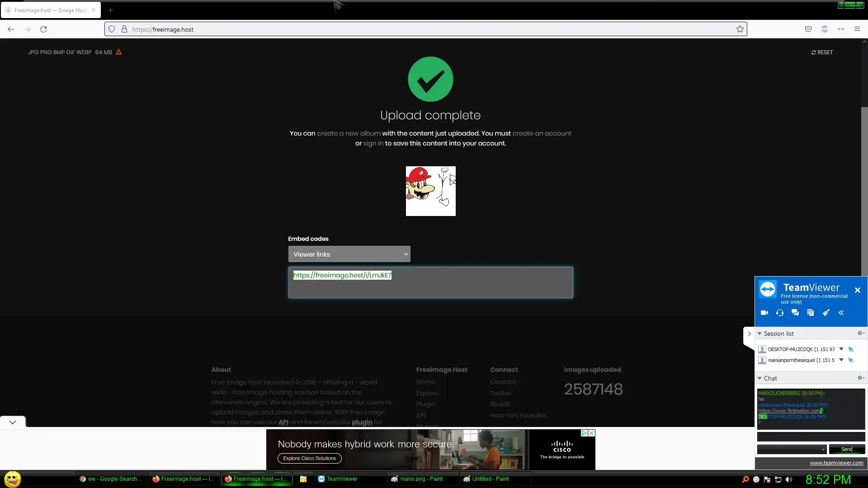Open TeamViewer video call icon

[764, 313]
